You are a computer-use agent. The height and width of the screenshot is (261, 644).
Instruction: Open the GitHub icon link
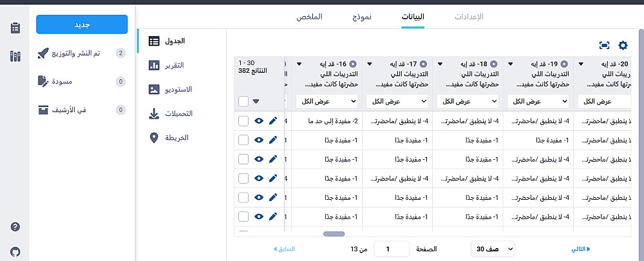[x=15, y=251]
